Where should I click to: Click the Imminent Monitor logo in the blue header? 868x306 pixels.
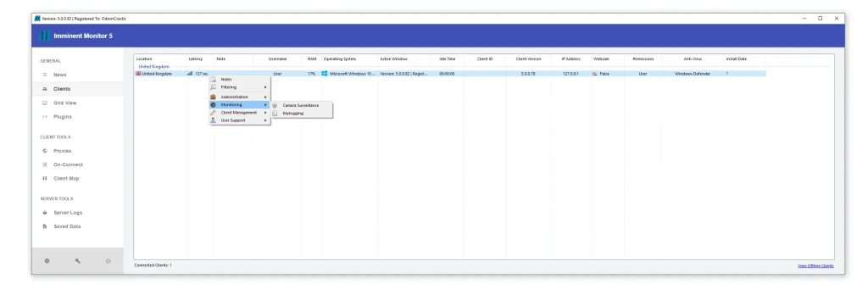point(45,36)
